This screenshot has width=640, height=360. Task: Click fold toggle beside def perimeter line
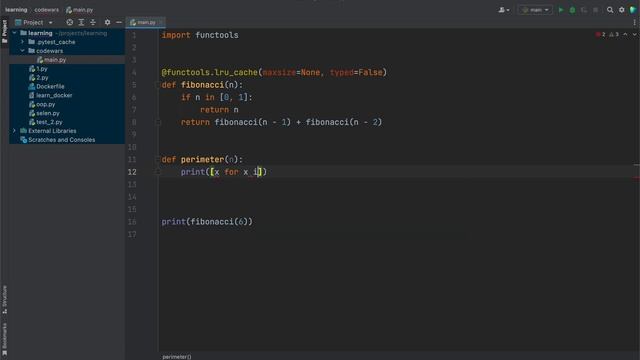158,160
